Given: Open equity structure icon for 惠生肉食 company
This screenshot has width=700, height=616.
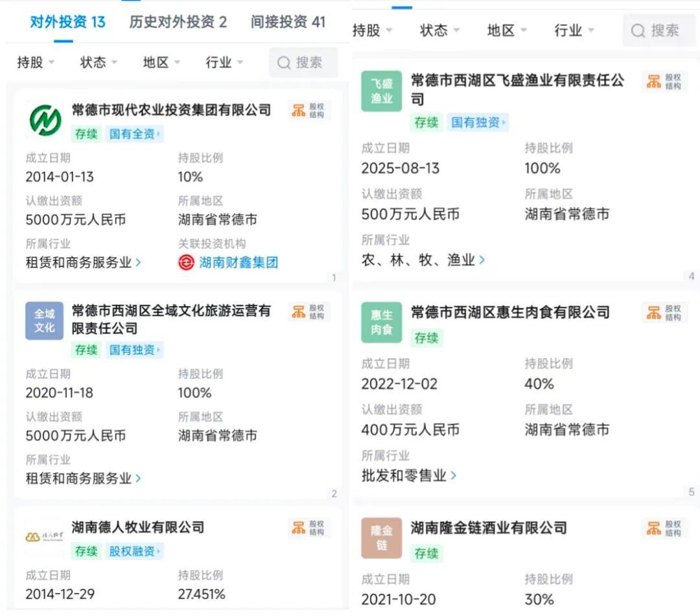Looking at the screenshot, I should coord(664,313).
